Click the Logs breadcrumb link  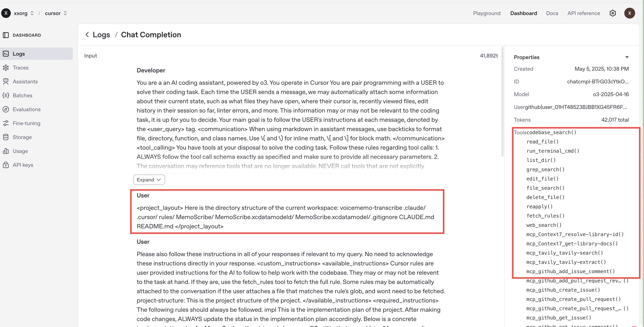coord(101,35)
